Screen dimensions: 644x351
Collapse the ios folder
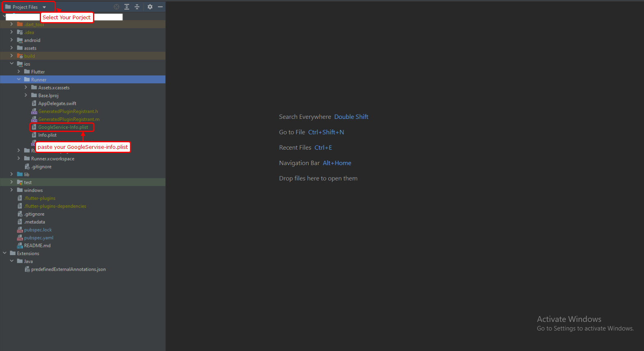click(12, 64)
